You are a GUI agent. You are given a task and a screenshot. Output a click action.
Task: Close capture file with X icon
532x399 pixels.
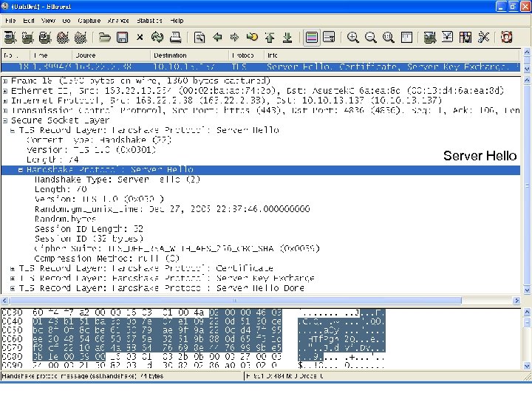coord(140,37)
